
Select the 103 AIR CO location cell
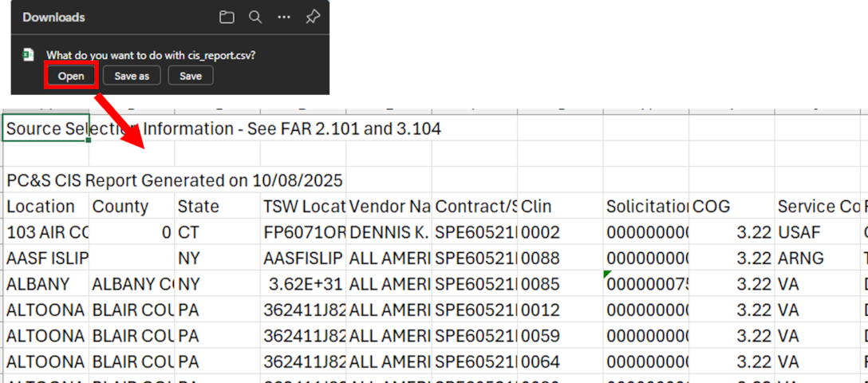(45, 232)
